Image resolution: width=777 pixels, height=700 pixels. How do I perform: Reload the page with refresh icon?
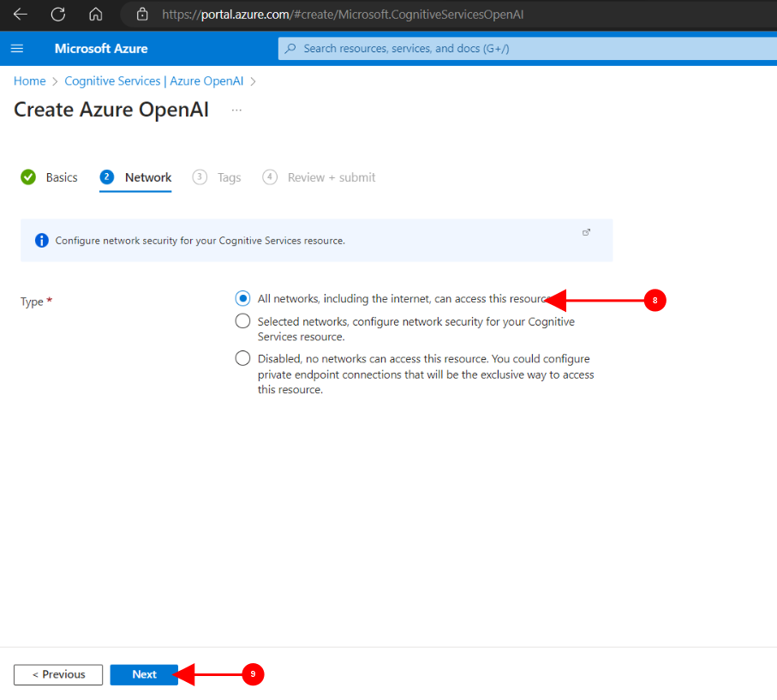click(x=58, y=15)
